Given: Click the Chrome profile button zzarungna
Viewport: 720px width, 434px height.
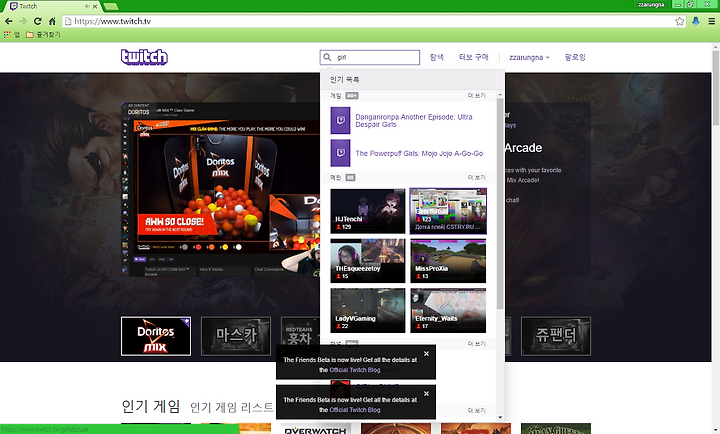Looking at the screenshot, I should (x=651, y=4).
